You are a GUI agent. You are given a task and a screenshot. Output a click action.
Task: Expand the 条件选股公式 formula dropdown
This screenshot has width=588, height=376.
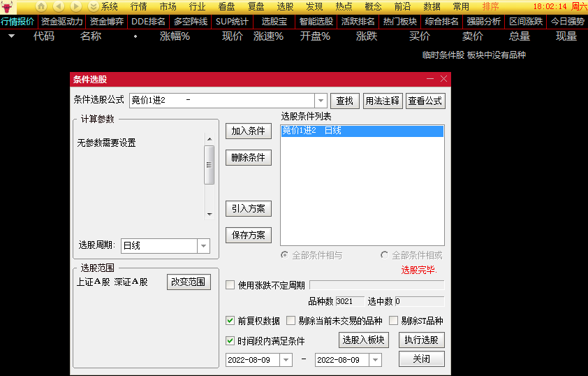pyautogui.click(x=321, y=101)
